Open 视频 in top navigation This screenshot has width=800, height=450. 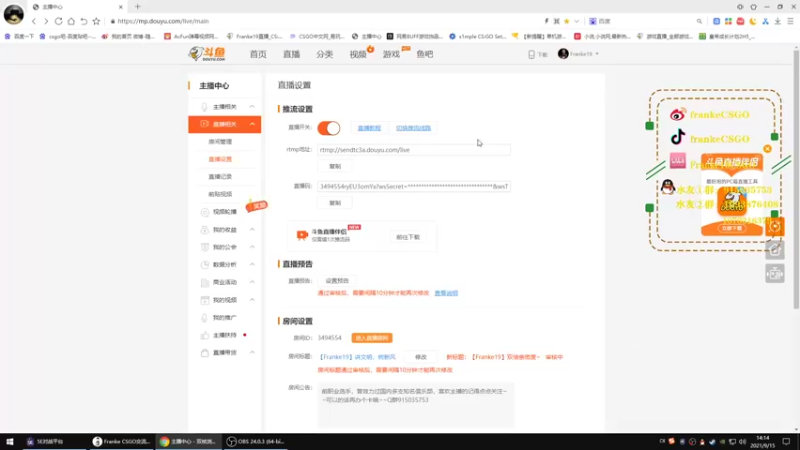358,54
